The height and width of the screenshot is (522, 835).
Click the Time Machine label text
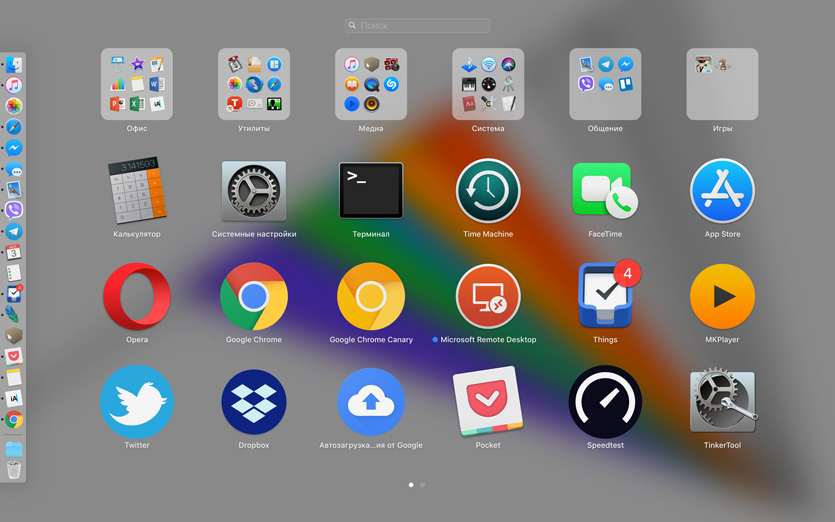[488, 234]
